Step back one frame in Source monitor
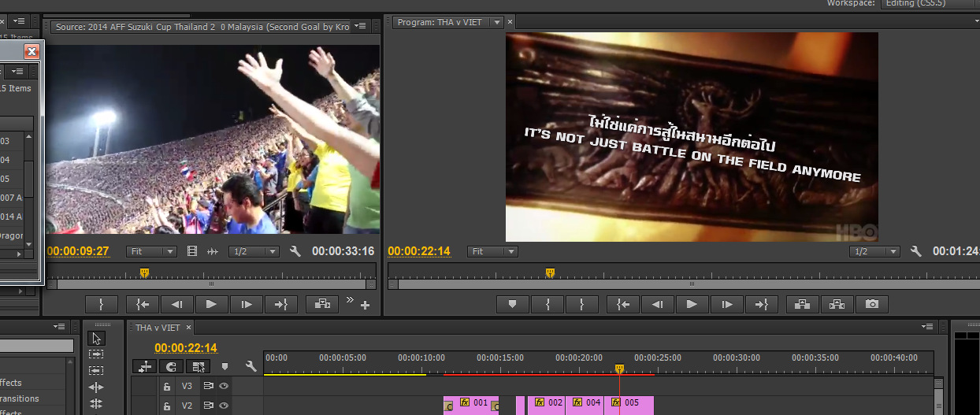This screenshot has height=415, width=980. (177, 304)
